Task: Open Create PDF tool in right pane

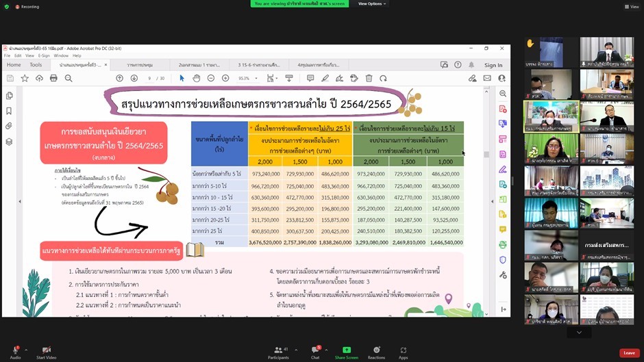Action: (x=503, y=109)
